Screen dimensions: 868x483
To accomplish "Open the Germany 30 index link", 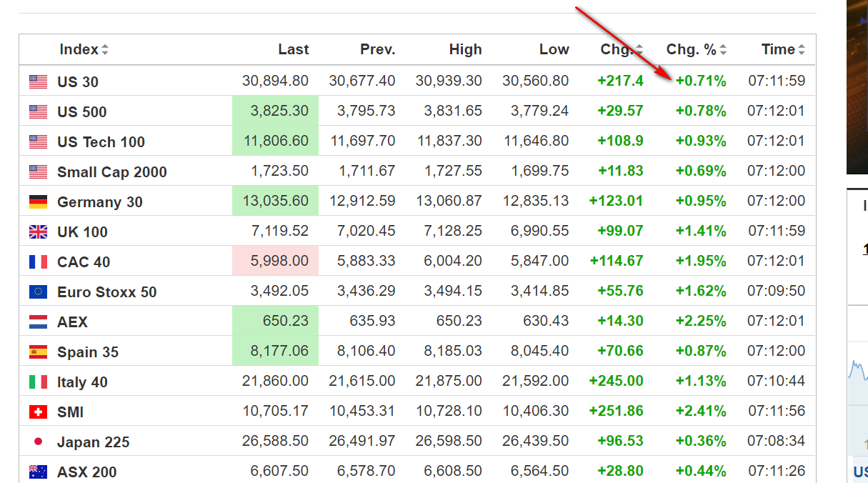I will pos(100,201).
